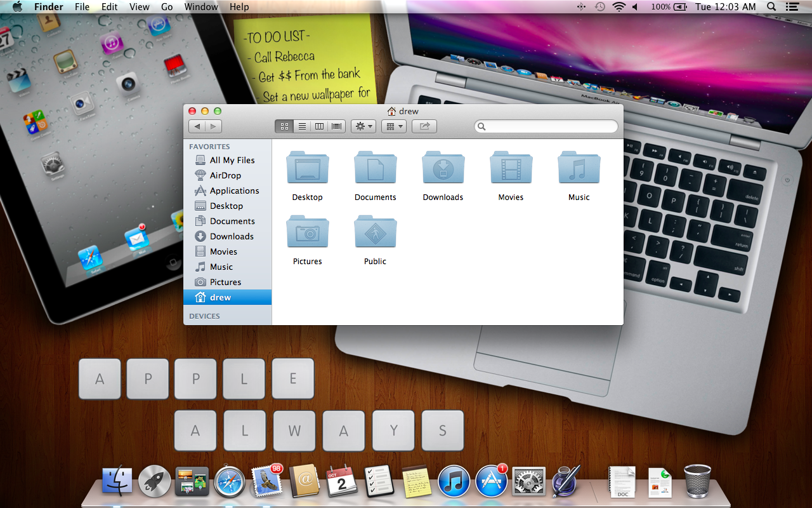The width and height of the screenshot is (812, 508).
Task: Select Desktop in Favorites sidebar
Action: pos(227,206)
